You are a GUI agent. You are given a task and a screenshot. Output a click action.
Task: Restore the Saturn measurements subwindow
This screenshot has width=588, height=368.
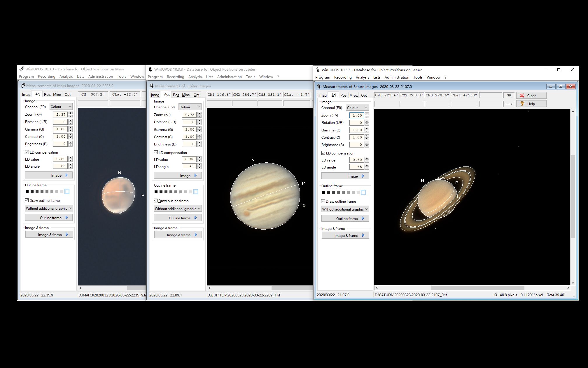[561, 86]
